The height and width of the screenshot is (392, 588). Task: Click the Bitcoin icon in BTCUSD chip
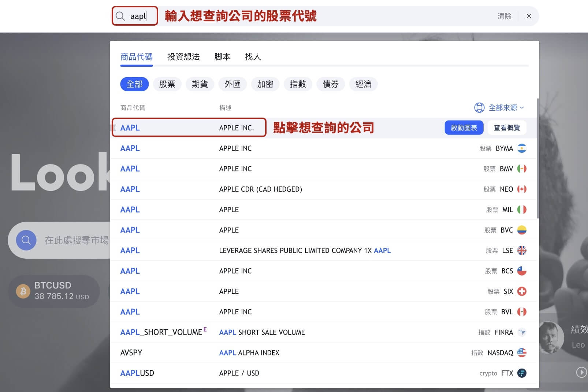coord(23,291)
